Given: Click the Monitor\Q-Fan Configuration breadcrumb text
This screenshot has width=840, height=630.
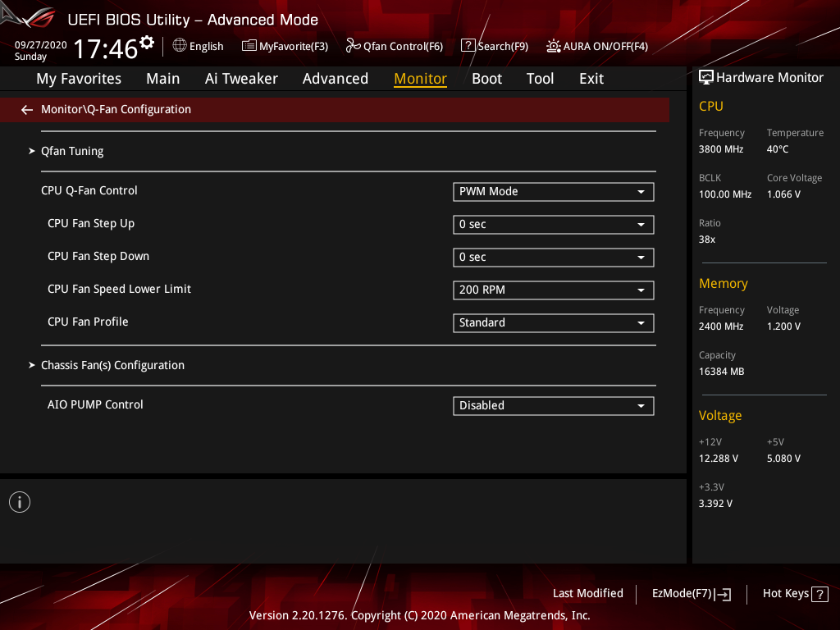Looking at the screenshot, I should pyautogui.click(x=116, y=109).
